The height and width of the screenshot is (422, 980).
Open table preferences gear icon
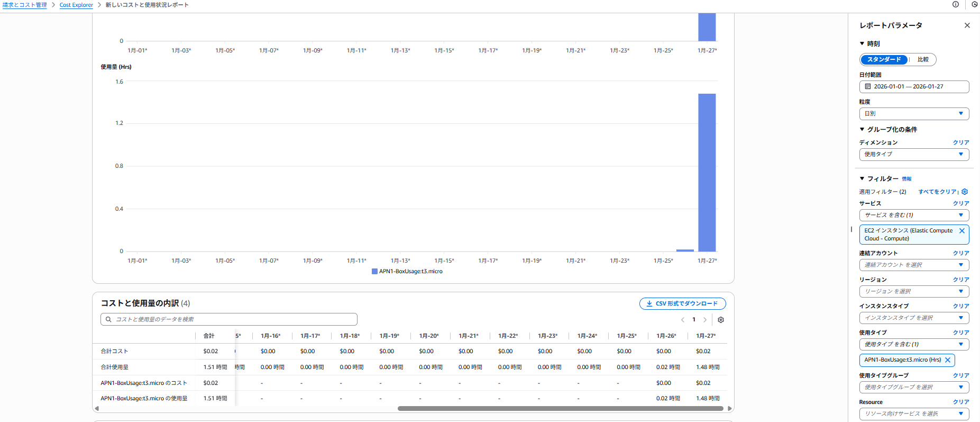720,320
